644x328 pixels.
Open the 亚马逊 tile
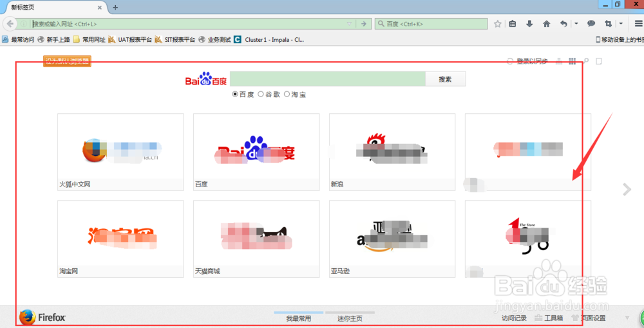[392, 239]
